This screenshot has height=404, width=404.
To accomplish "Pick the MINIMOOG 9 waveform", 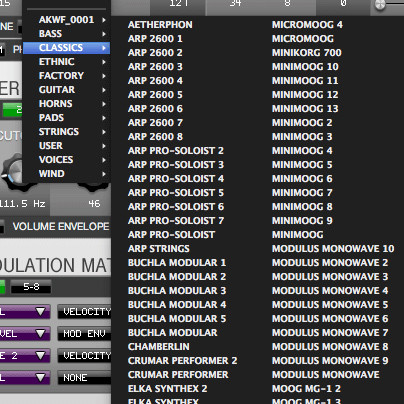I will click(302, 221).
